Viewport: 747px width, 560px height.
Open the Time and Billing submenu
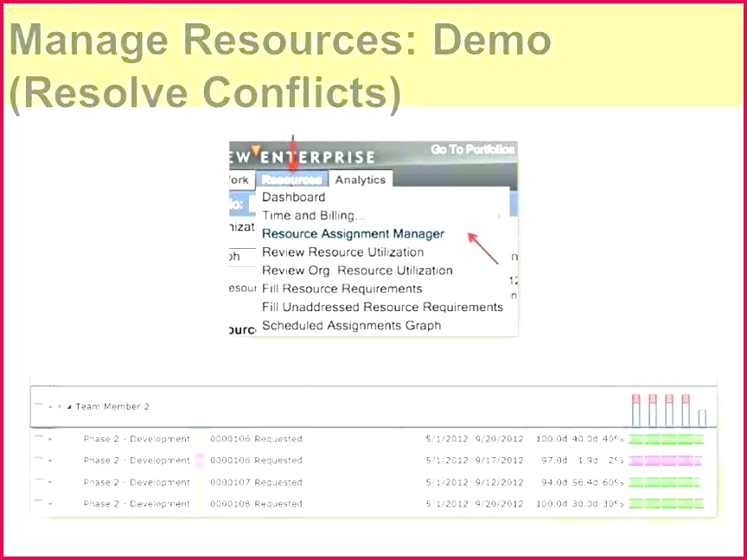click(313, 215)
